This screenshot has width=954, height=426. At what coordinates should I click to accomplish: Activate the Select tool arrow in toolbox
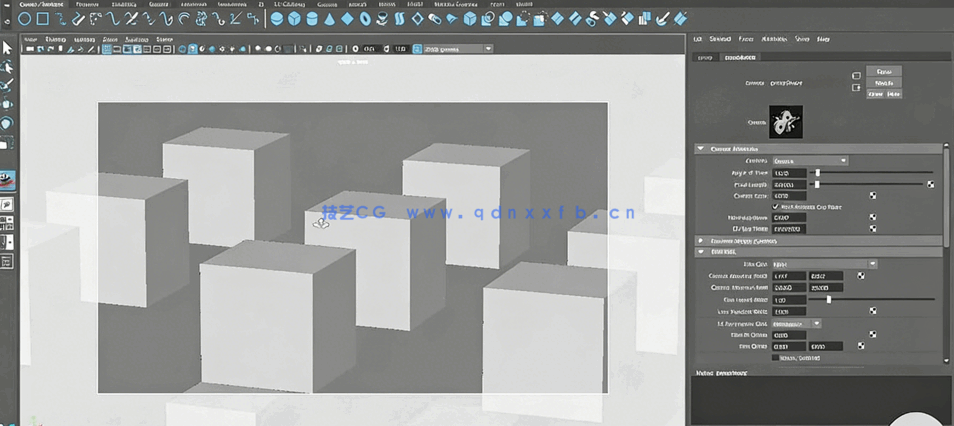[7, 48]
